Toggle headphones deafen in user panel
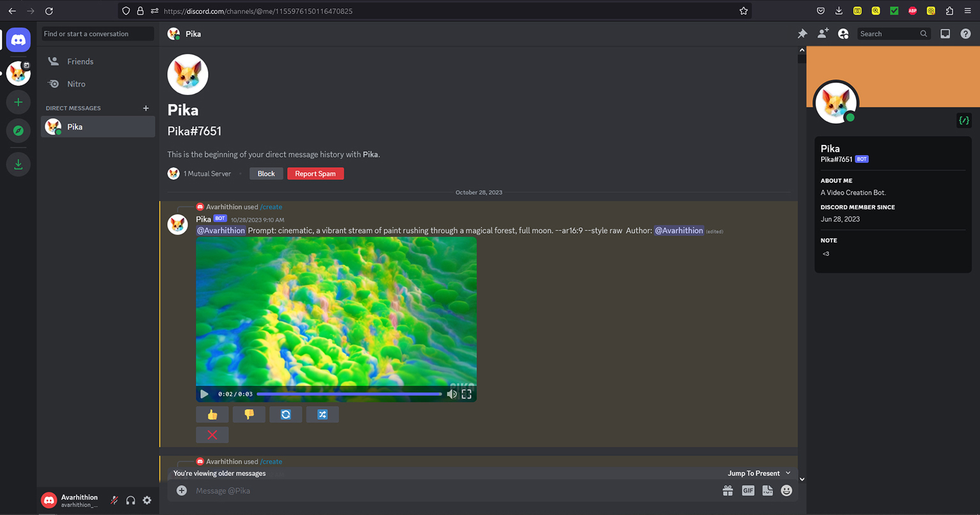This screenshot has width=980, height=515. (131, 500)
